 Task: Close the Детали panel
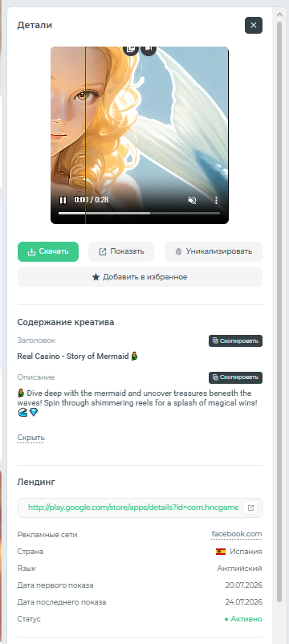pyautogui.click(x=254, y=26)
